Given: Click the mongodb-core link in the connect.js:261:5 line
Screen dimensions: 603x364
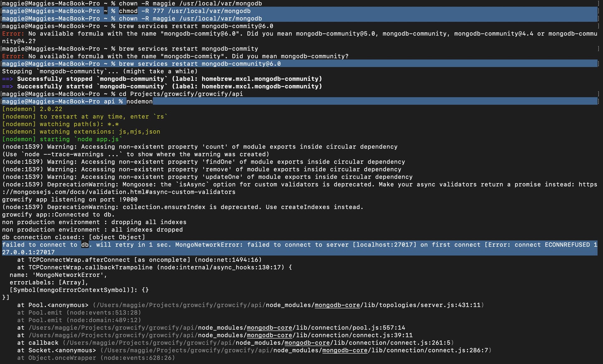Looking at the screenshot, I should click(307, 343).
